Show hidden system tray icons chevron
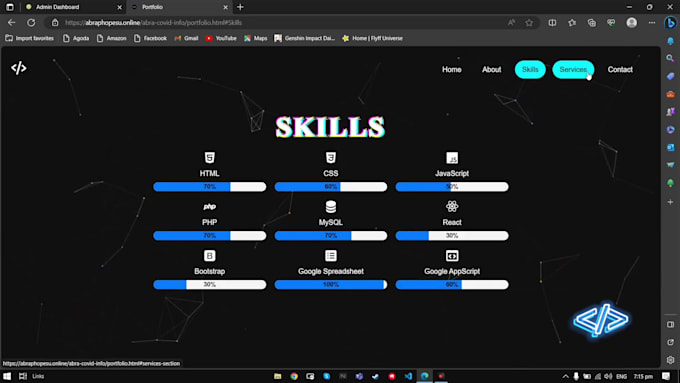 pyautogui.click(x=566, y=376)
